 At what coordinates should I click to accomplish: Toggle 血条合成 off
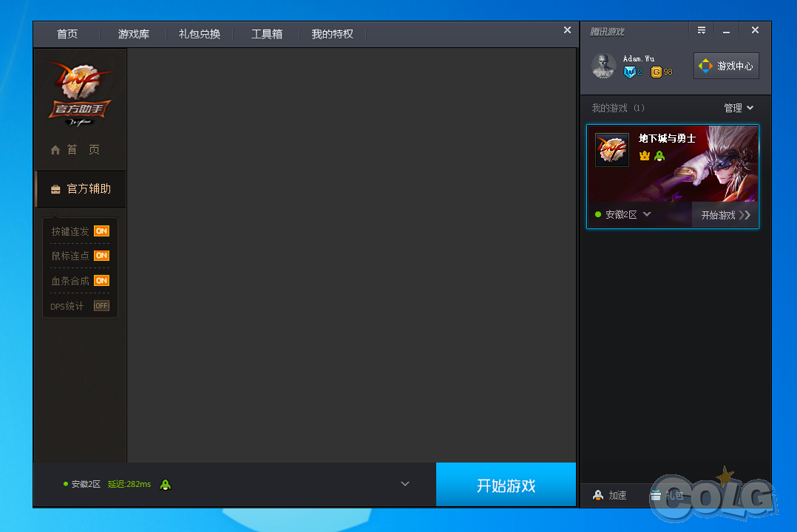click(101, 281)
